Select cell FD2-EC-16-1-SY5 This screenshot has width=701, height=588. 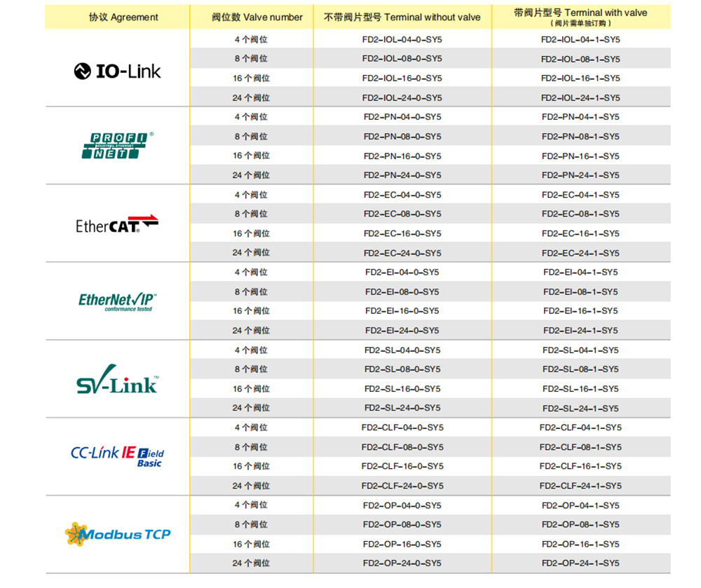[580, 233]
